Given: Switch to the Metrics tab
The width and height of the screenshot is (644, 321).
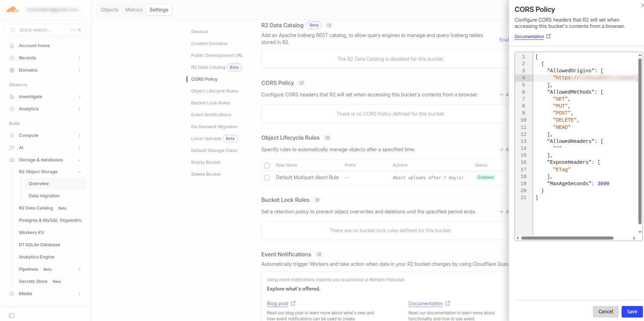Looking at the screenshot, I should pos(134,10).
